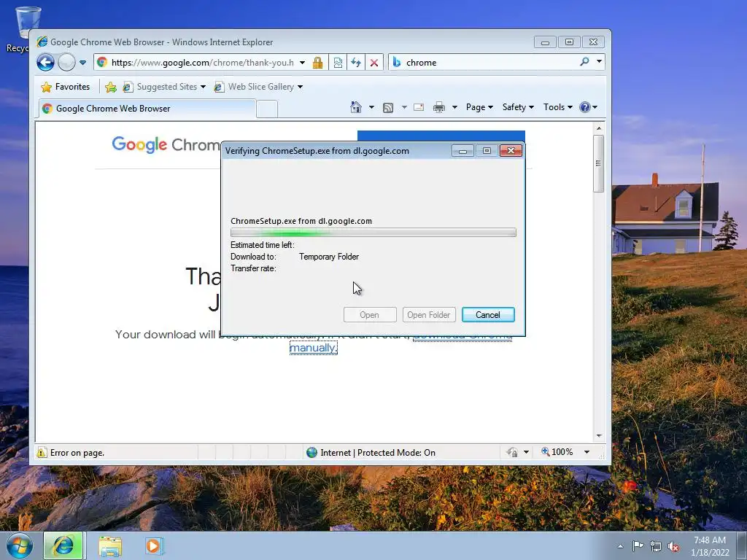Expand the Home button dropdown arrow
The image size is (747, 560).
371,107
